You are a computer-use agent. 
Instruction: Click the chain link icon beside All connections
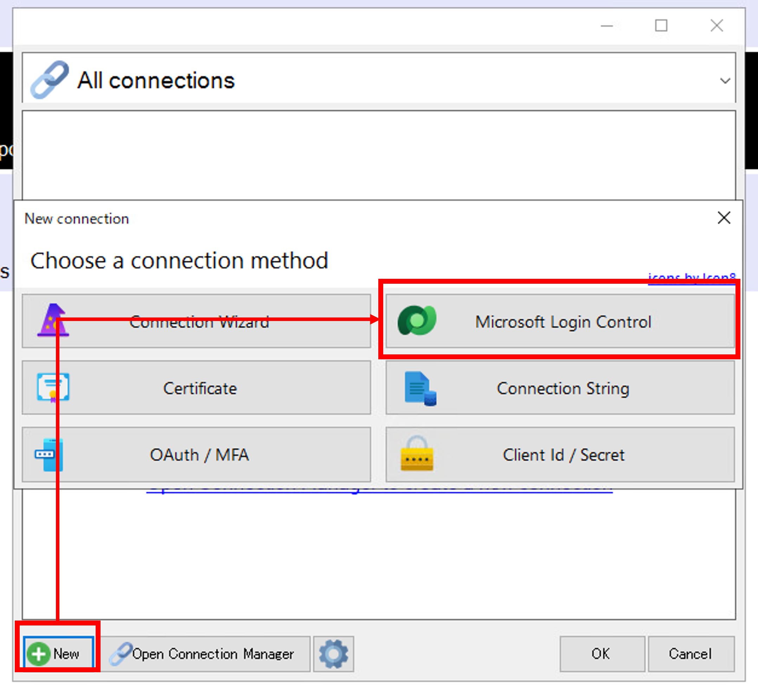[50, 79]
